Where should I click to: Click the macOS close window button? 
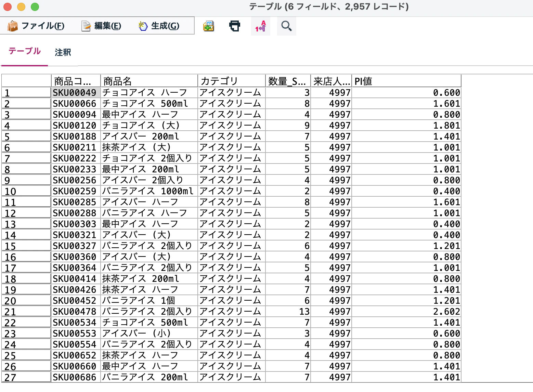coord(8,7)
